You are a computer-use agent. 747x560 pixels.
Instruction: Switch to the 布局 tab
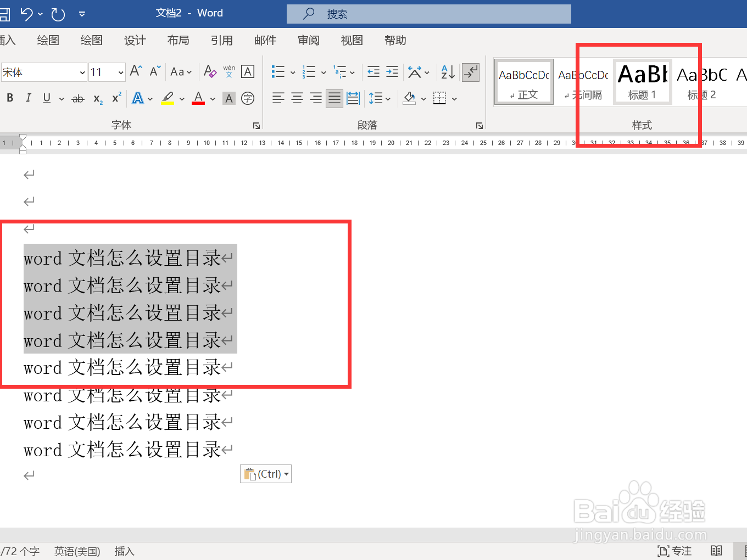pyautogui.click(x=178, y=40)
